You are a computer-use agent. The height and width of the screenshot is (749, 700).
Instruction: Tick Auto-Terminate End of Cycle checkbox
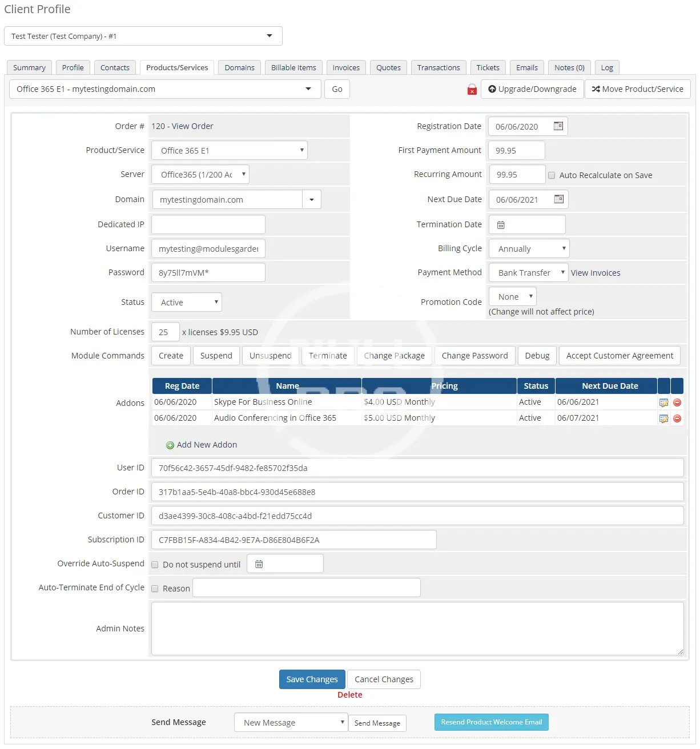(155, 589)
